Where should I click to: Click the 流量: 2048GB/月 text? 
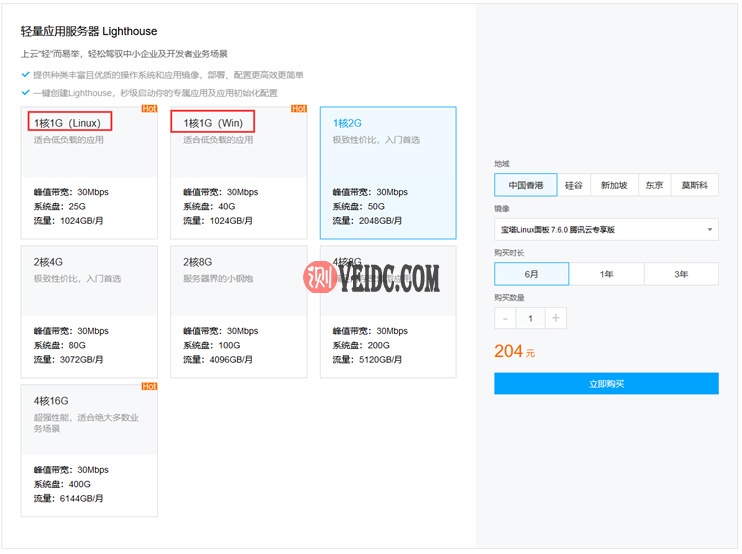point(367,220)
